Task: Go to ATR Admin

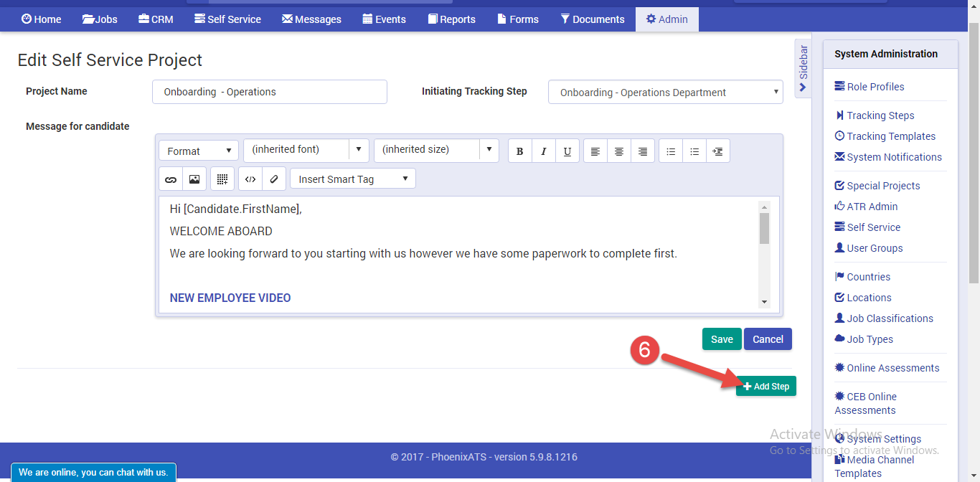Action: [x=867, y=207]
